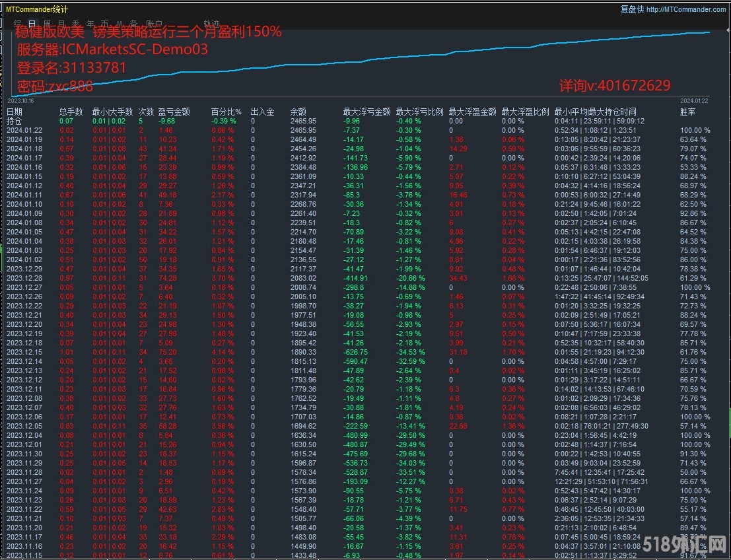
Task: Select the 持仓 open positions row
Action: 14,122
